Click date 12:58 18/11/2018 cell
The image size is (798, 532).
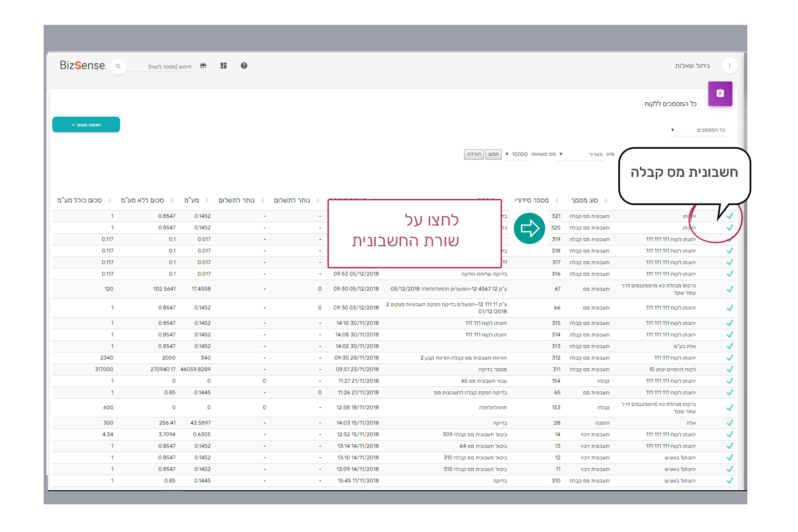357,408
